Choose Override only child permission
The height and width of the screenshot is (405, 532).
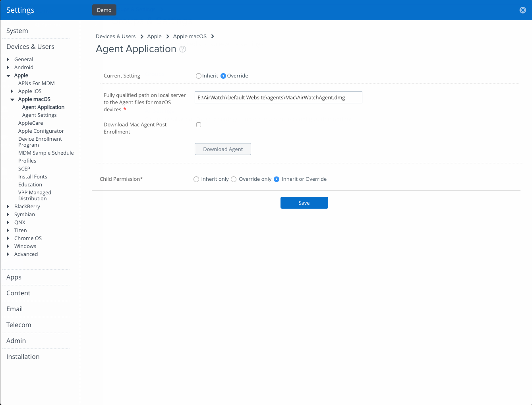click(x=234, y=179)
